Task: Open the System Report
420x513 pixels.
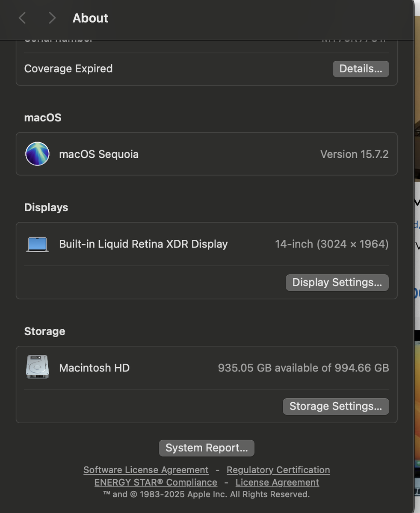Action: pos(207,448)
